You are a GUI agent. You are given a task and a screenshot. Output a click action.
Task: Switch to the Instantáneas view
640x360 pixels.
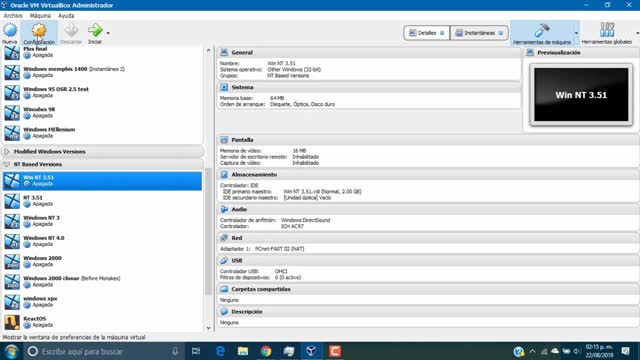(x=479, y=33)
